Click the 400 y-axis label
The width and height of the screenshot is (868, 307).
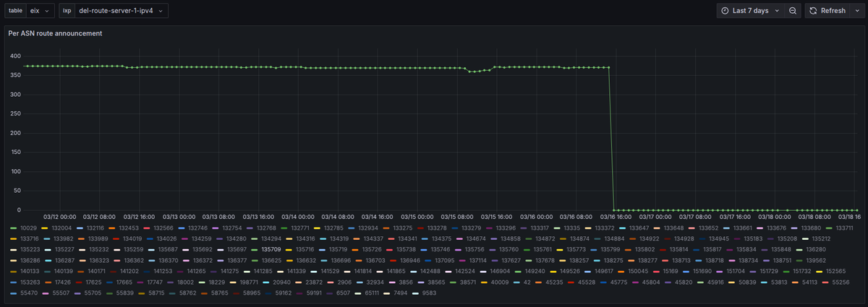pos(15,56)
